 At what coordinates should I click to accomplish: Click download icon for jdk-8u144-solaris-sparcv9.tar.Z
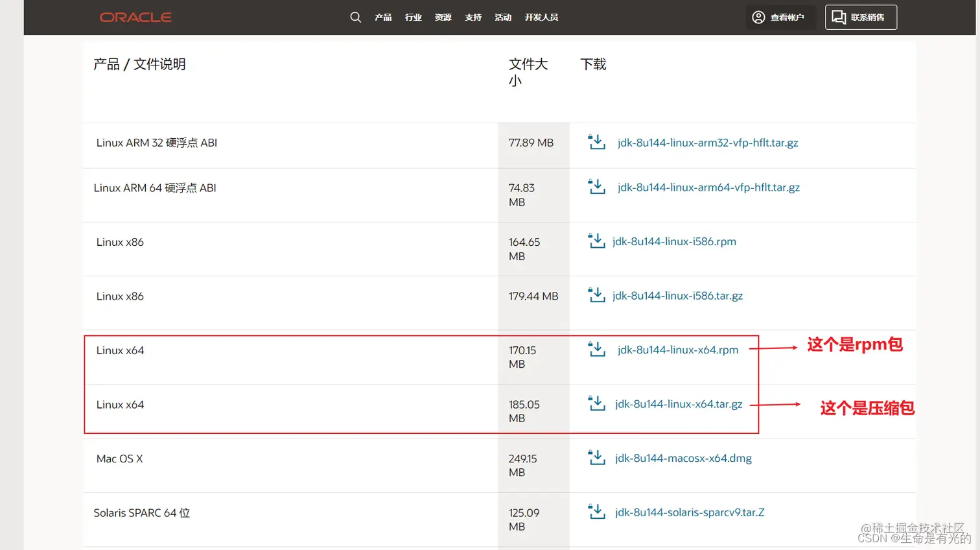[x=596, y=512]
